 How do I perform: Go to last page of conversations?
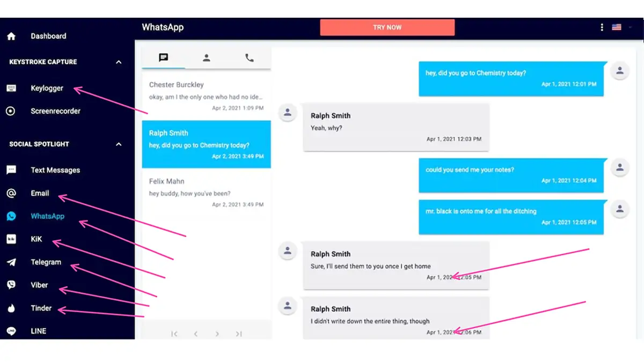239,334
